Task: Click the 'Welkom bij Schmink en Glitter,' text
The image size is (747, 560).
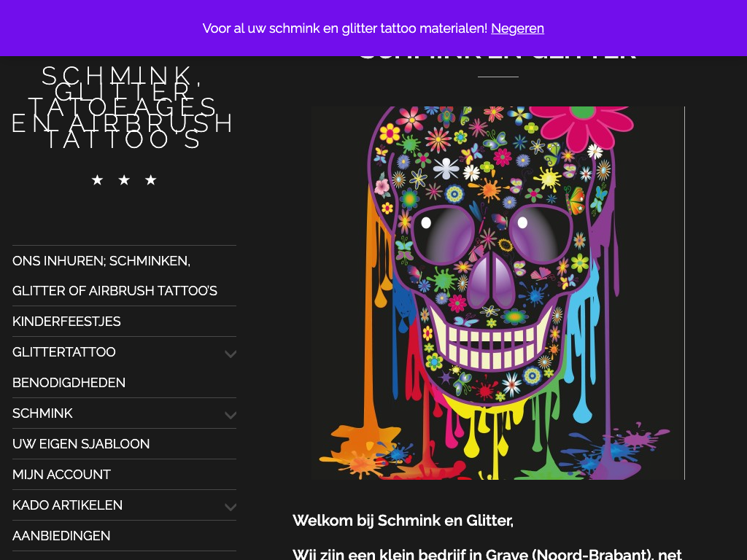Action: pyautogui.click(x=403, y=521)
